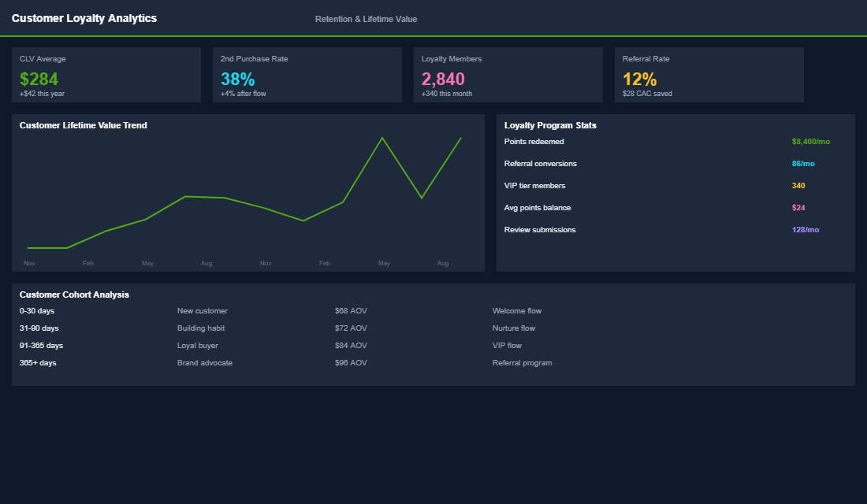Click the Avg points balance $24 value
Viewport: 867px width, 504px height.
click(798, 208)
